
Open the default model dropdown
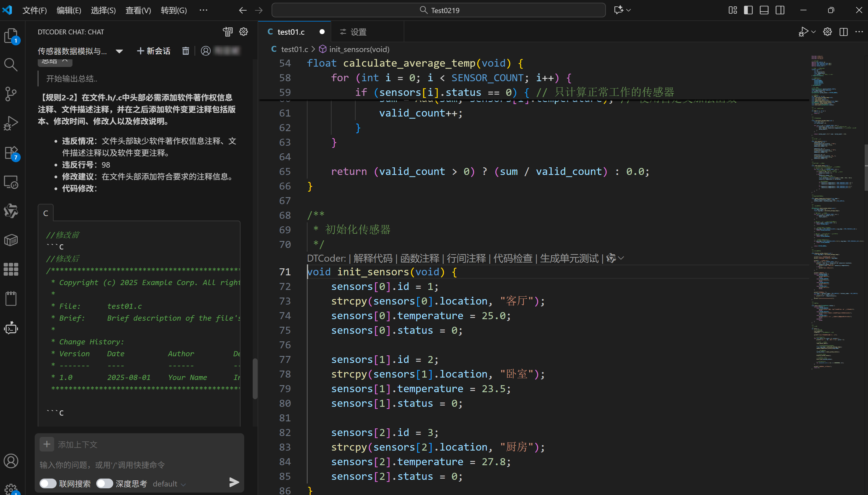point(169,484)
